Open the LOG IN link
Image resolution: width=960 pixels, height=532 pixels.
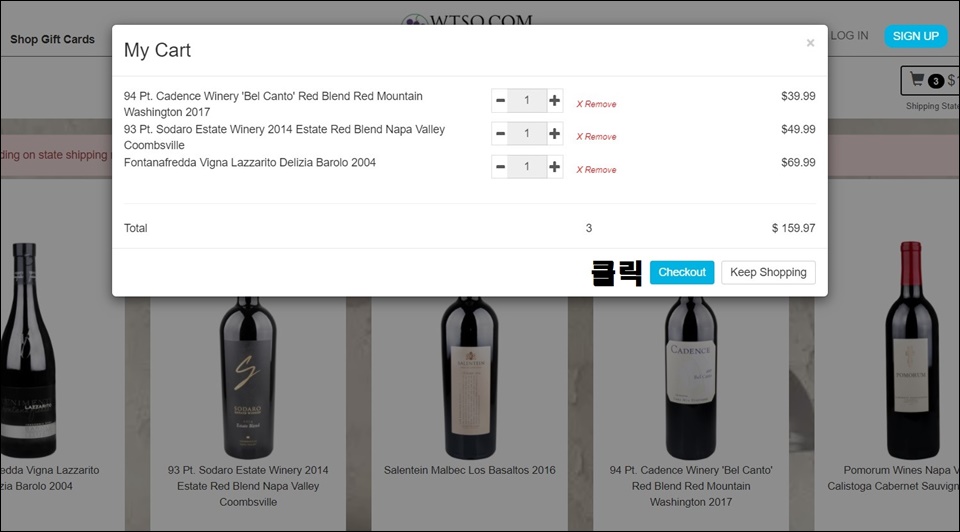(x=849, y=36)
